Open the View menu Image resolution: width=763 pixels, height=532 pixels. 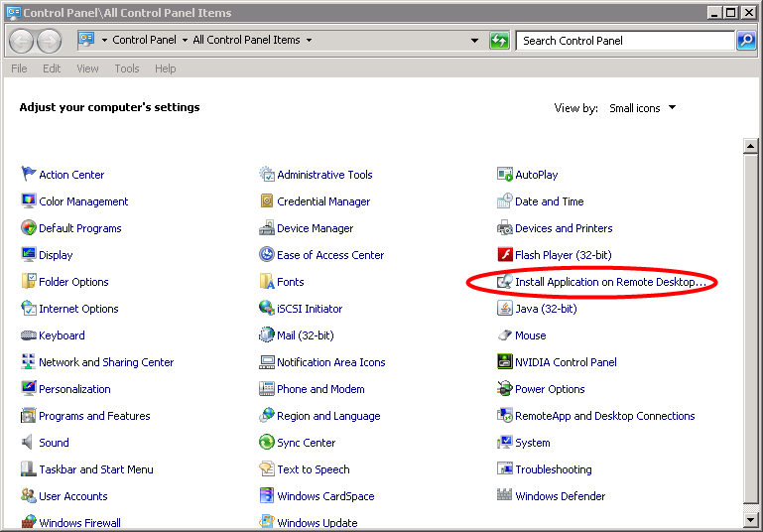click(x=87, y=68)
